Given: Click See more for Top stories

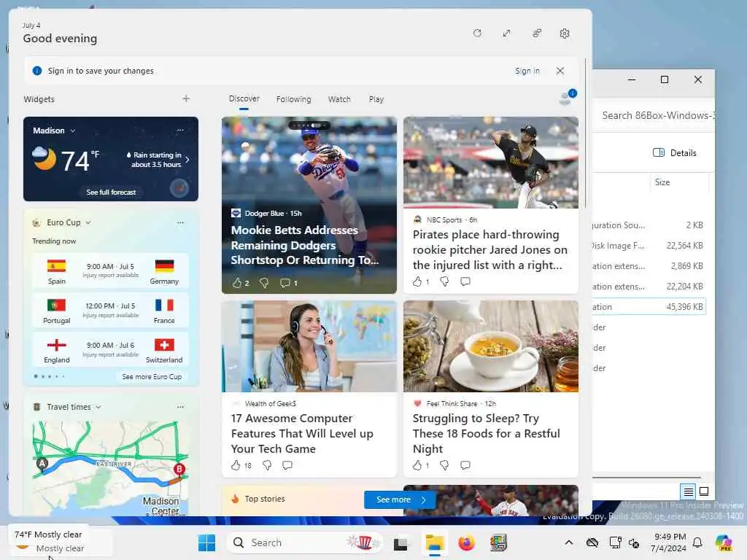Looking at the screenshot, I should coord(400,499).
